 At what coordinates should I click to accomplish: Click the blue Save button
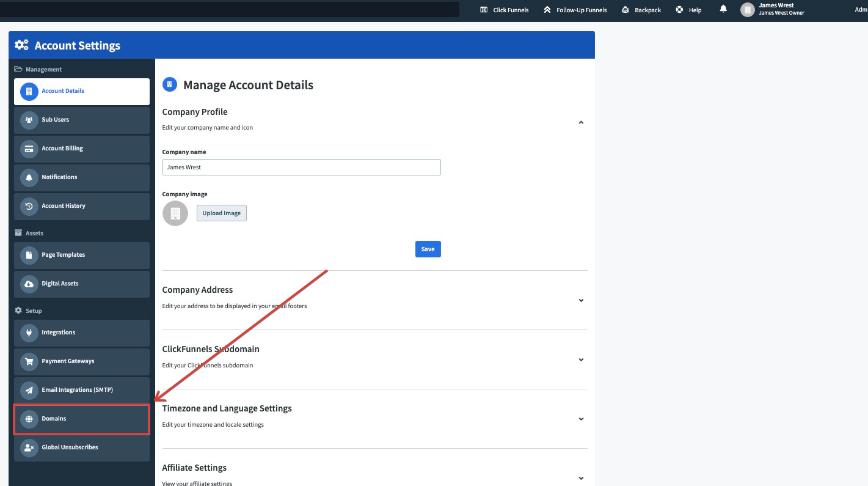click(428, 249)
